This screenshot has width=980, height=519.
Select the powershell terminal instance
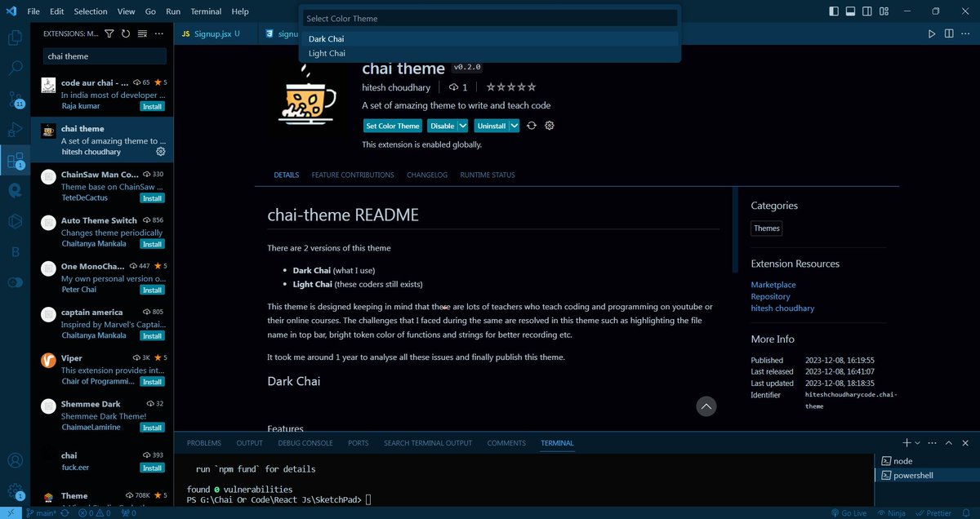click(927, 475)
